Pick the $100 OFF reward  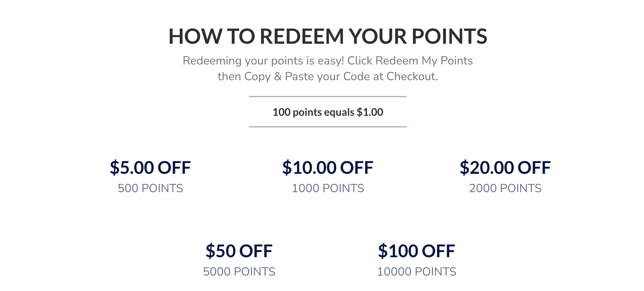(416, 251)
